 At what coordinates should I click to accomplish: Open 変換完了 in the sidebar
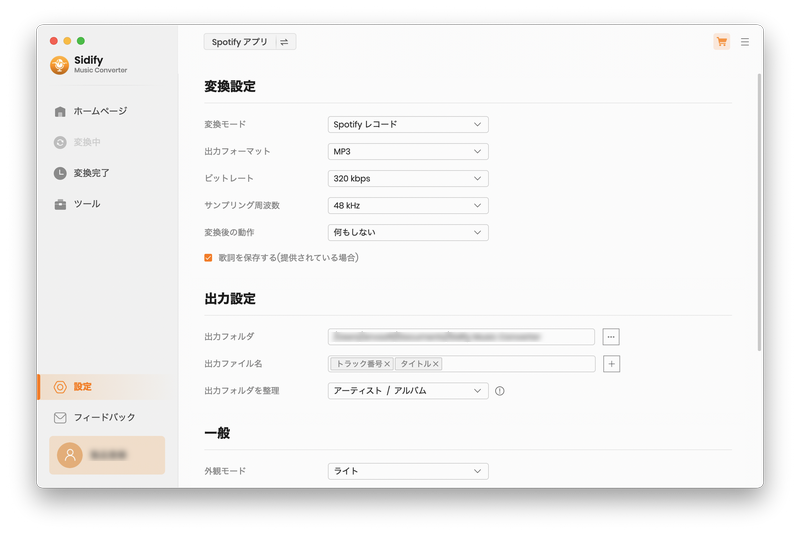pyautogui.click(x=91, y=173)
